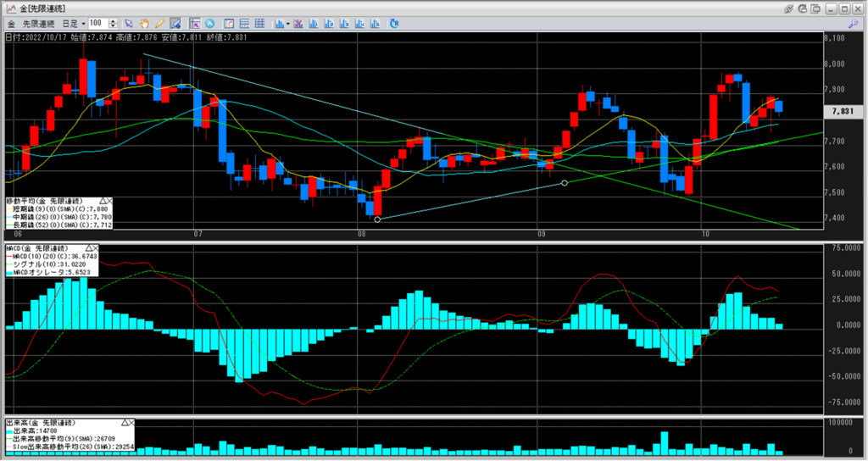
Task: Open chart settings with the wrench icon
Action: 853,24
